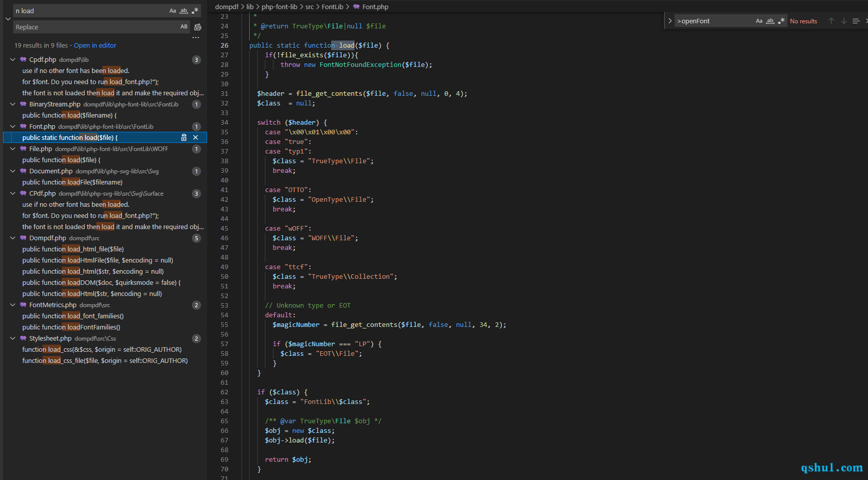
Task: Click the PHP icon of FontMetrics.php result
Action: click(23, 305)
